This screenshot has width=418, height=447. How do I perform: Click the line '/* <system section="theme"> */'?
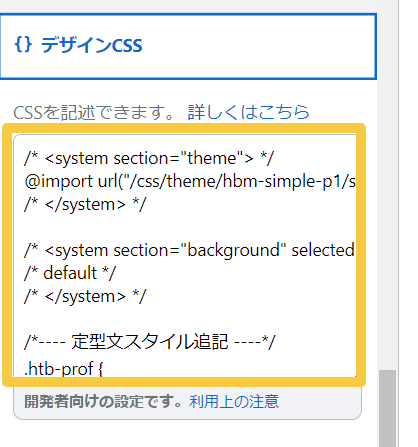click(x=149, y=158)
